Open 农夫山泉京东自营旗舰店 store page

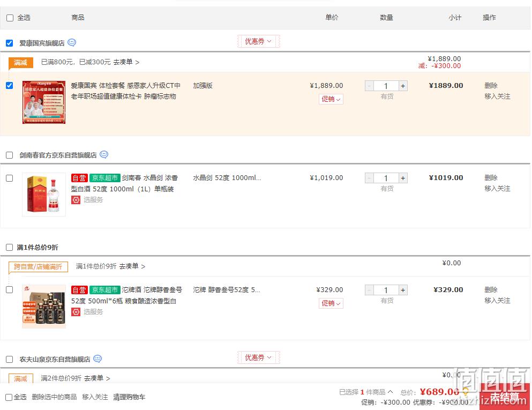[55, 360]
